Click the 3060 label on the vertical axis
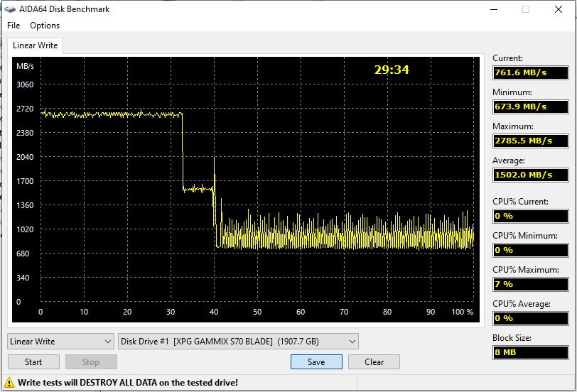This screenshot has width=577, height=392. pos(25,85)
